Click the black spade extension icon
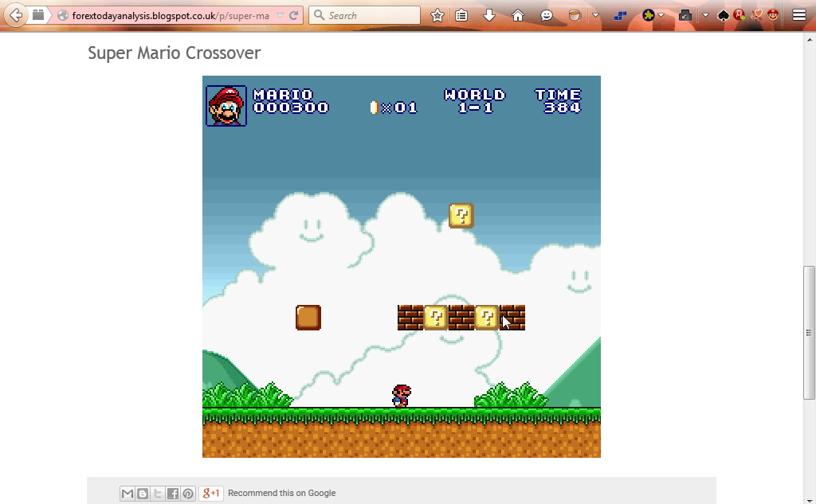The height and width of the screenshot is (504, 816). 723,16
